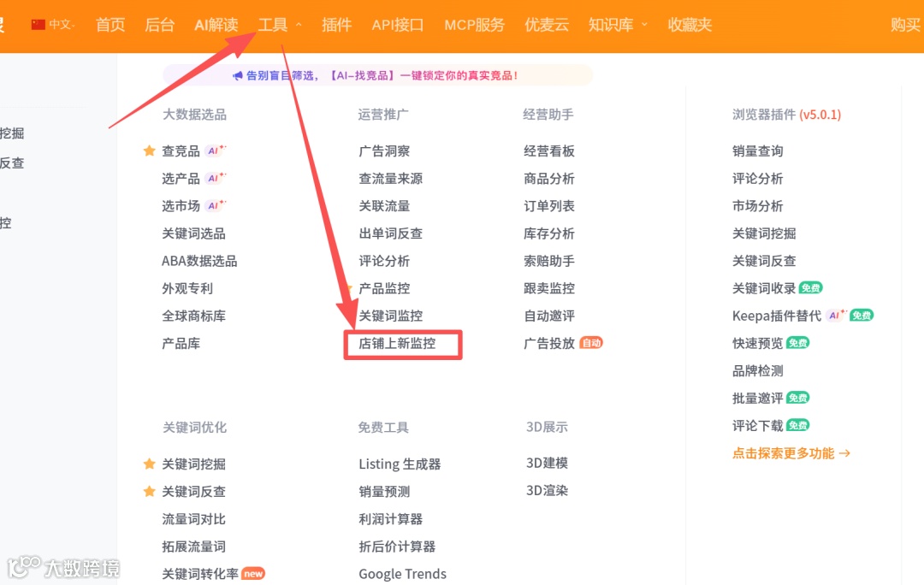This screenshot has height=585, width=924.
Task: Click the 免费 badge beside 批量邀评
Action: click(798, 398)
